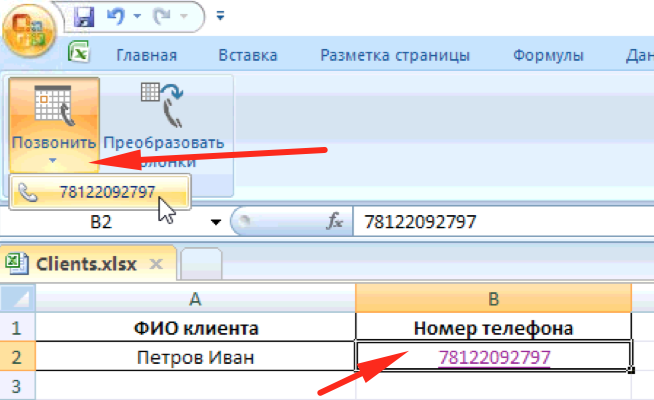Expand the Redo history dropdown arrow
Viewport: 654px width, 400px height.
184,17
